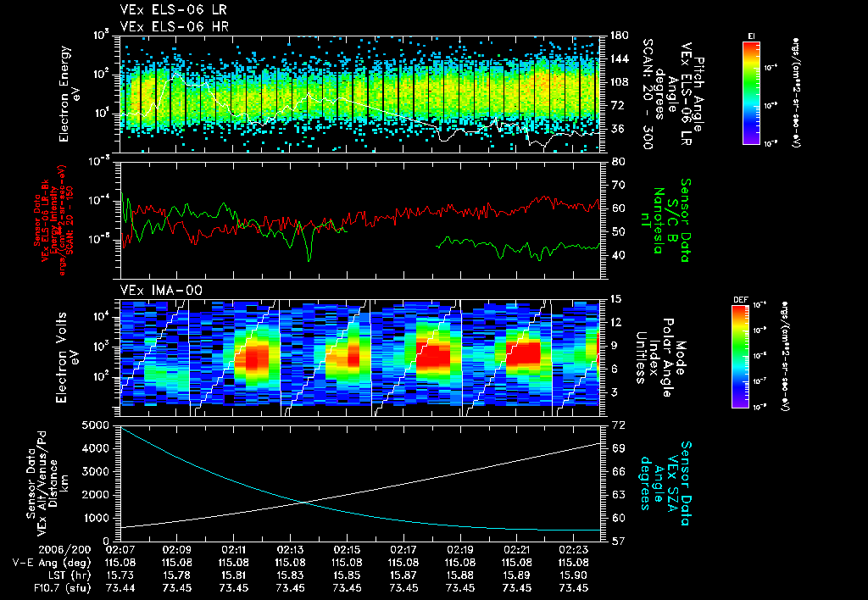Click the 02:13 time tick label

(290, 550)
